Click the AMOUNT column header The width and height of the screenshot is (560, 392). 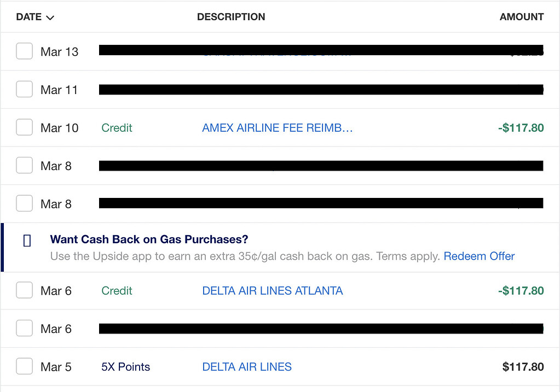(521, 17)
